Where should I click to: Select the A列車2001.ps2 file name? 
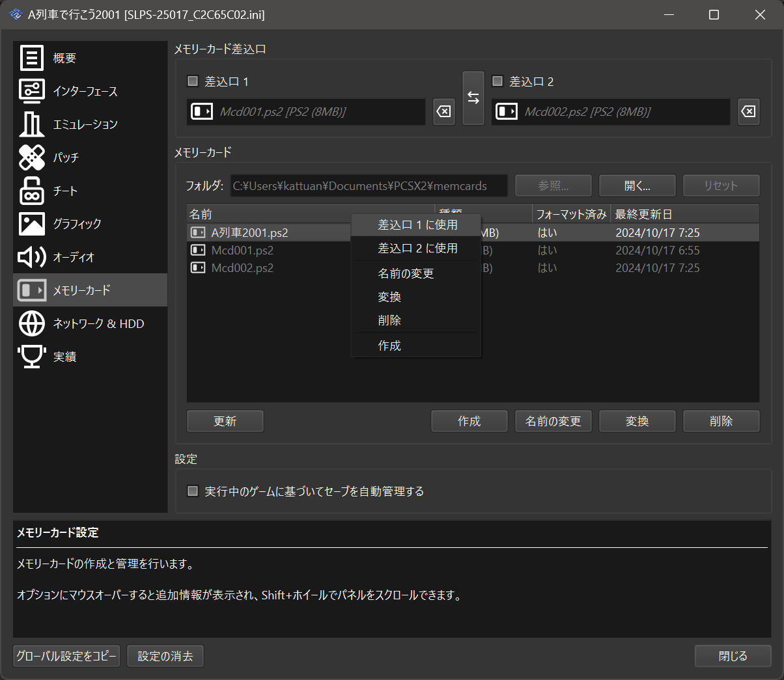(x=249, y=232)
